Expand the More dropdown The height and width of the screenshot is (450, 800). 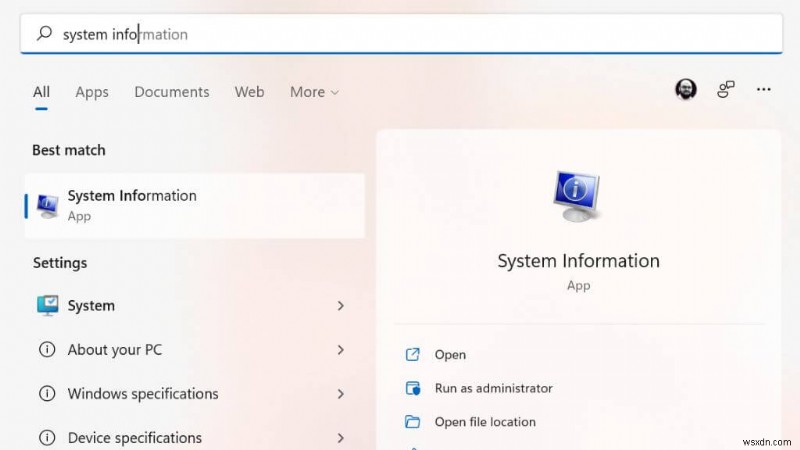(314, 92)
